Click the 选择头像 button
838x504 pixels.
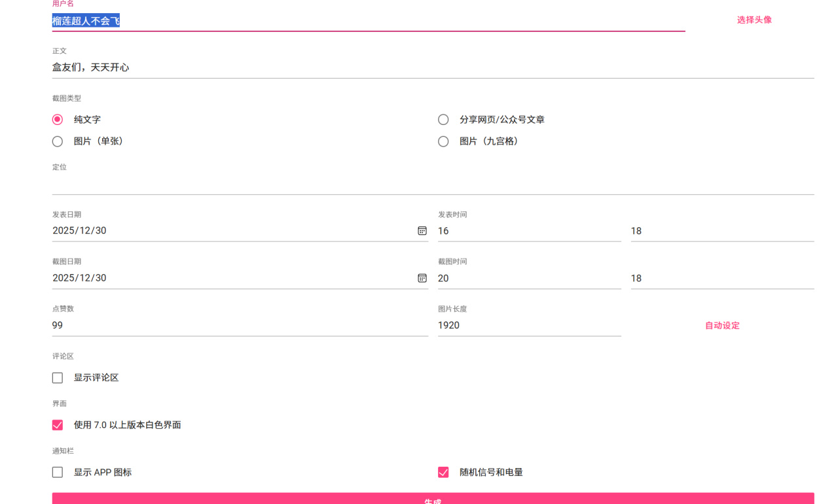754,20
